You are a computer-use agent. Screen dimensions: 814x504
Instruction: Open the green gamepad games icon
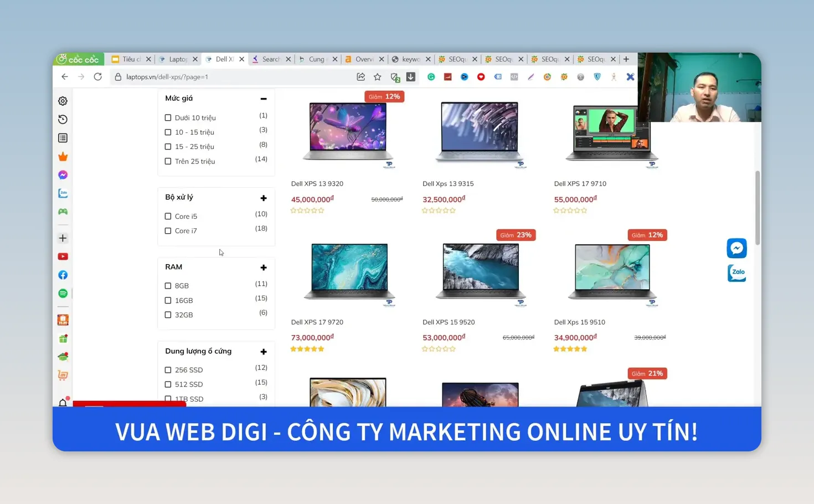pyautogui.click(x=63, y=212)
